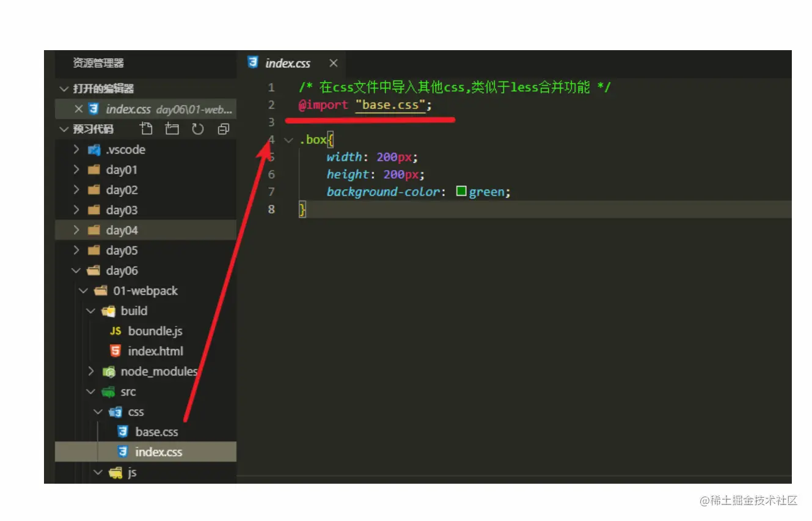Screen dimensions: 812x521
Task: Click the .vscode folder icon
Action: click(x=94, y=150)
